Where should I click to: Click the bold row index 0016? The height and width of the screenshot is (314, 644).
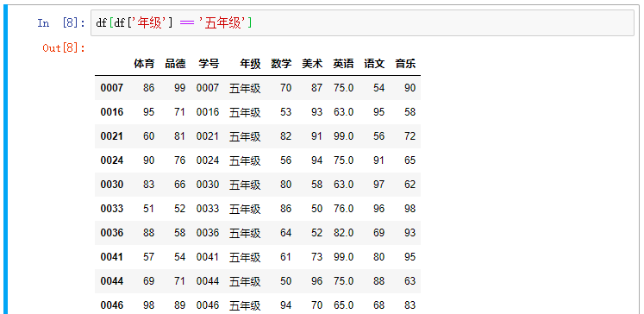[112, 112]
